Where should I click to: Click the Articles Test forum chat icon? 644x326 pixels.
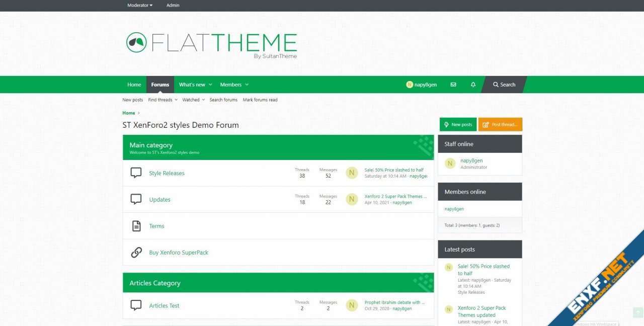pos(136,305)
